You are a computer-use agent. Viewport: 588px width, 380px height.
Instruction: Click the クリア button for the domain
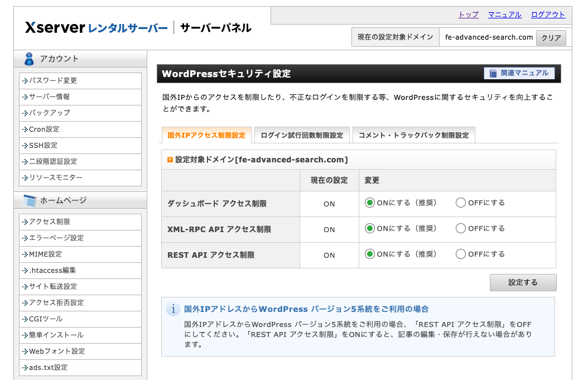pos(551,37)
